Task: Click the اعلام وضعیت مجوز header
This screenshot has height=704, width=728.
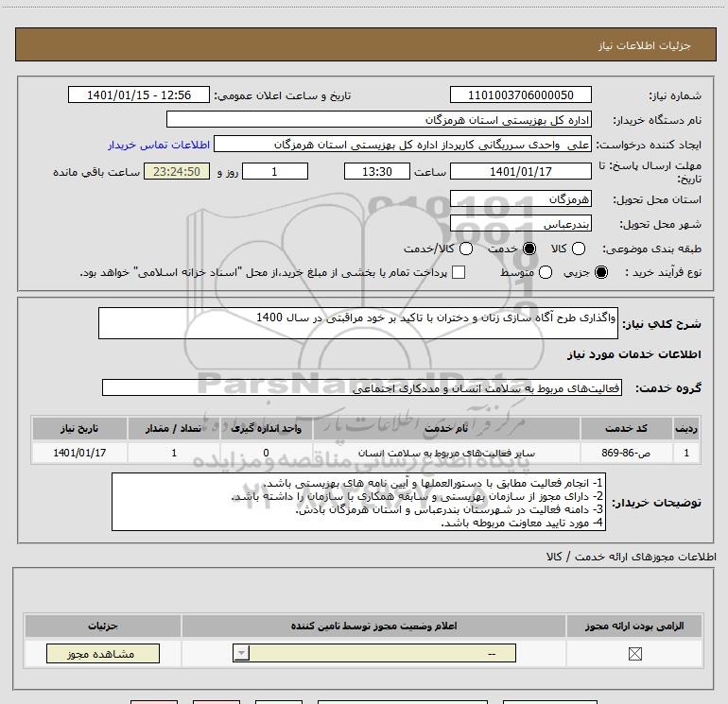Action: [x=373, y=626]
